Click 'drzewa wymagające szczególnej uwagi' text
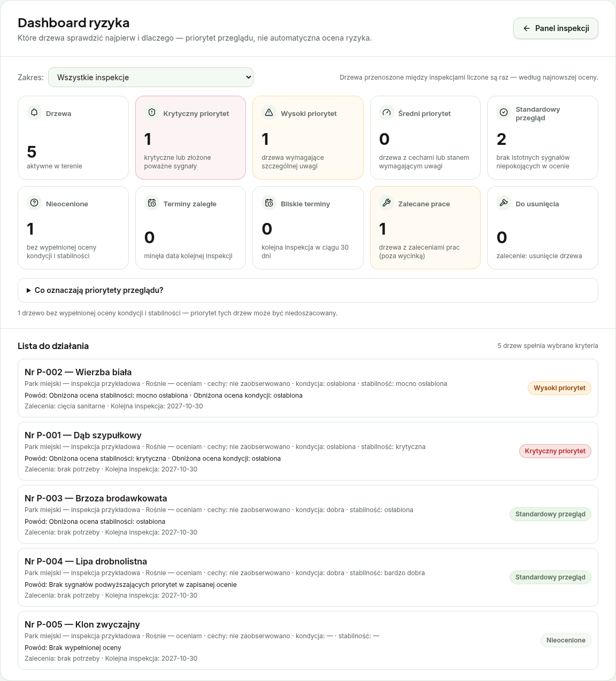Screen dimensions: 616x681 click(292, 162)
